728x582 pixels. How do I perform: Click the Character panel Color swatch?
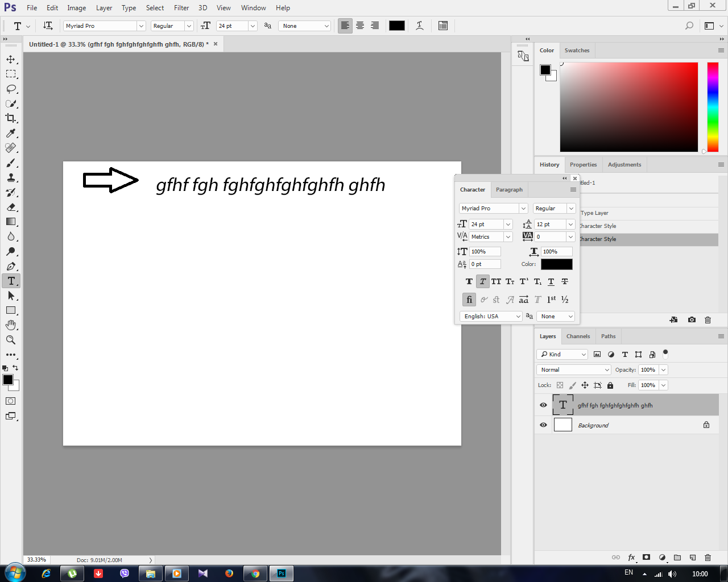point(556,264)
